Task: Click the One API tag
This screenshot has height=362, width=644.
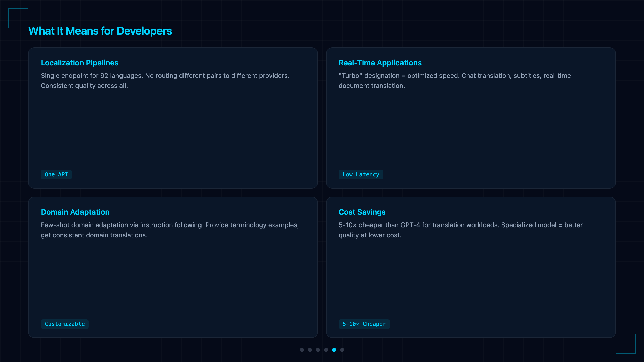Action: click(x=56, y=174)
